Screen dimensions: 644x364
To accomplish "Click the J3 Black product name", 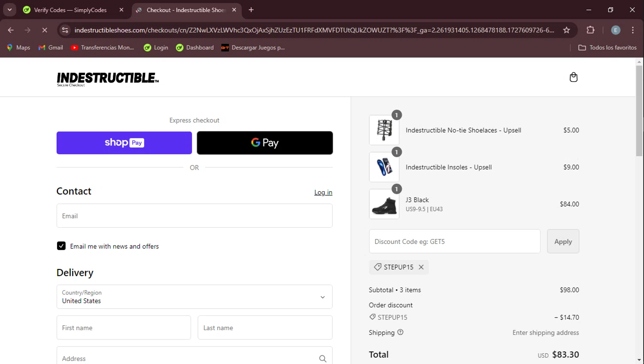I will pos(417,200).
